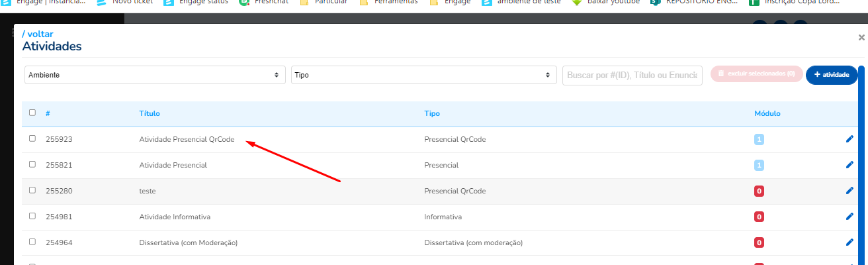Image resolution: width=868 pixels, height=265 pixels.
Task: Check the box for activity 255923
Action: [32, 138]
